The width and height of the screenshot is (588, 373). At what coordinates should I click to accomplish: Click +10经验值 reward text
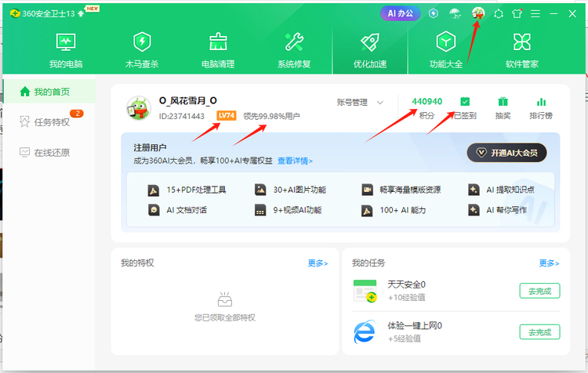point(406,298)
